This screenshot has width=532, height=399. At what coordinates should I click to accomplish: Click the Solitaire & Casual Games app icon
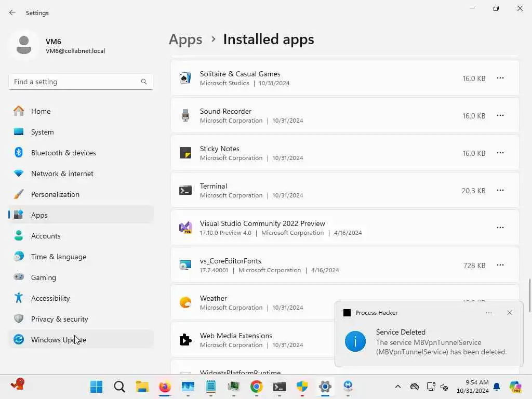pos(185,78)
